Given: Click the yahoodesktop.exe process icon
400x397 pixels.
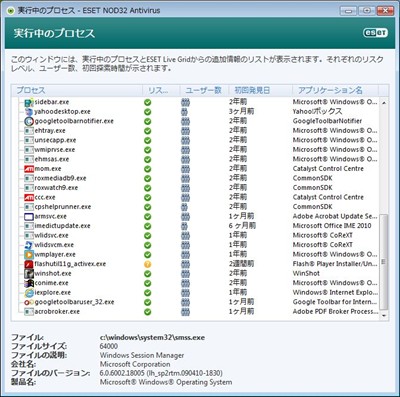Looking at the screenshot, I should [29, 112].
